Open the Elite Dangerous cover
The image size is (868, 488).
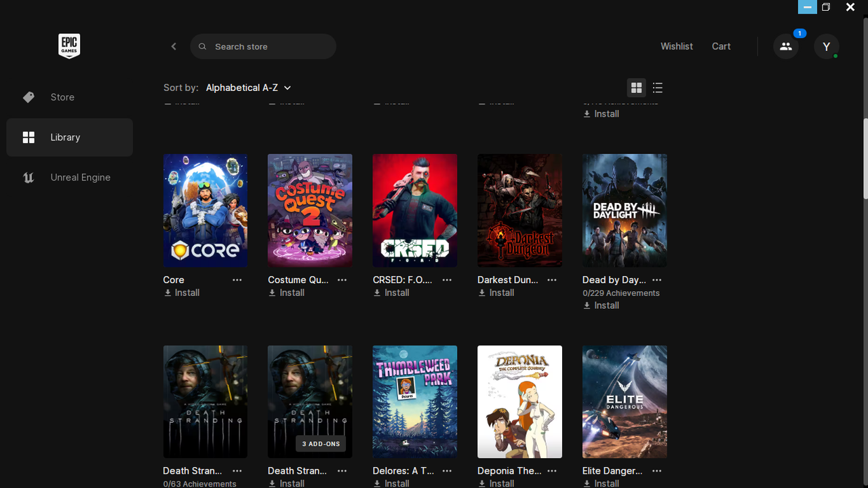[625, 402]
